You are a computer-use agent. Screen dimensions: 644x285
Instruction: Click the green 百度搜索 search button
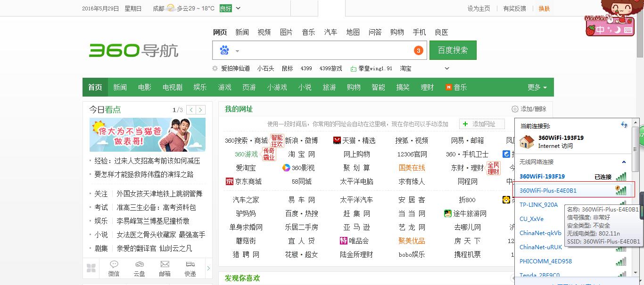453,50
